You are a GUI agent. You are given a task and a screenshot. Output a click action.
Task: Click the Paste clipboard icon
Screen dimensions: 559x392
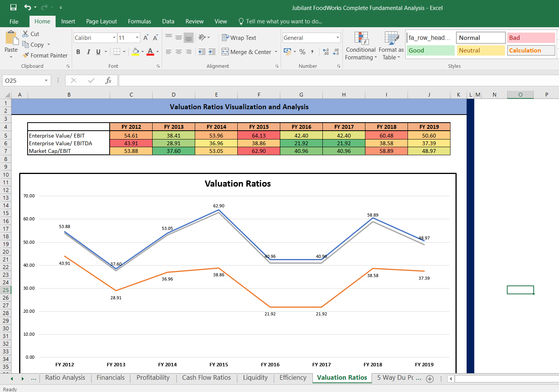click(x=11, y=38)
